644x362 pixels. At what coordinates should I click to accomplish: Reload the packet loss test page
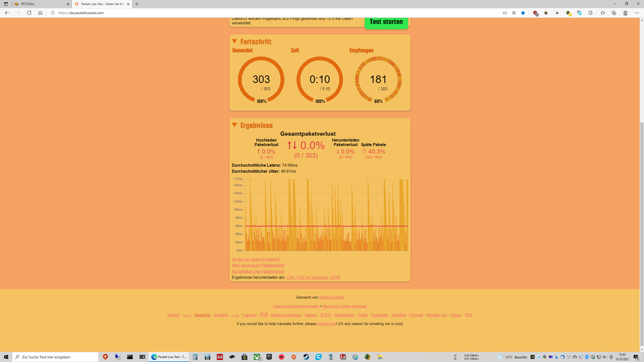coord(29,13)
